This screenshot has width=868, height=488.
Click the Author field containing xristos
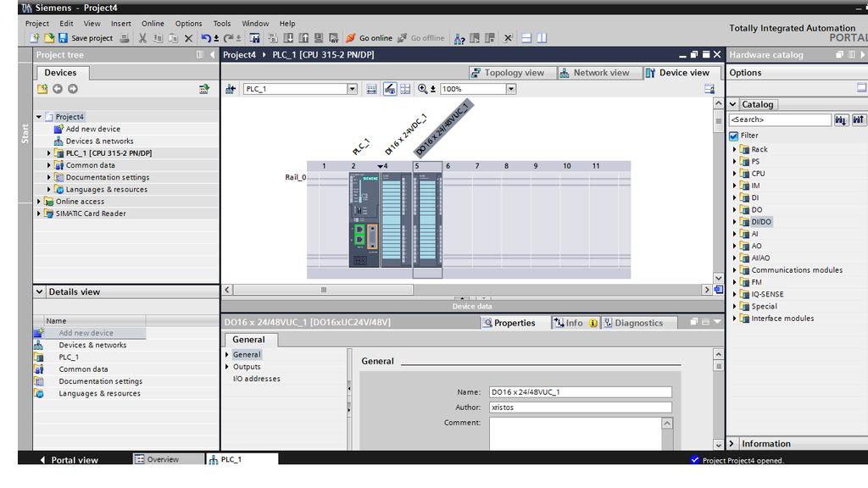[580, 408]
